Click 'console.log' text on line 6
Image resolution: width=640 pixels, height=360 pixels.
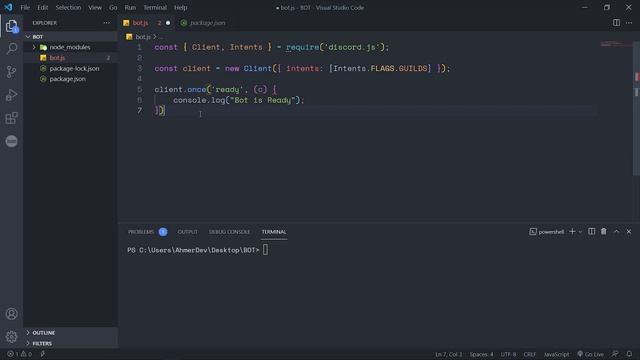pos(199,100)
